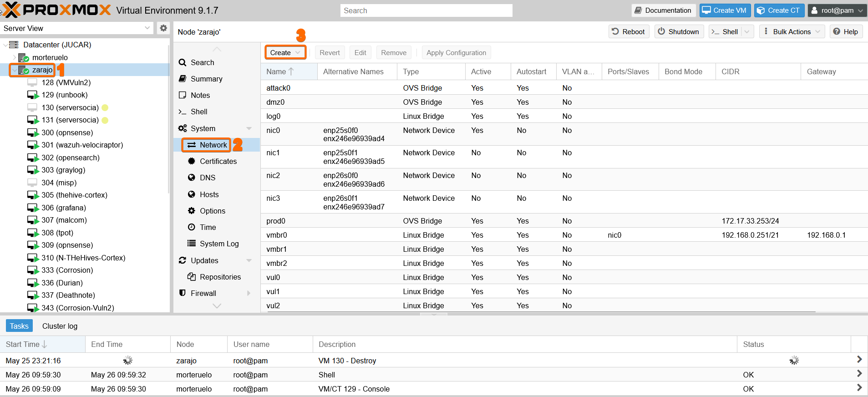
Task: Click the Create VM button
Action: coord(725,10)
